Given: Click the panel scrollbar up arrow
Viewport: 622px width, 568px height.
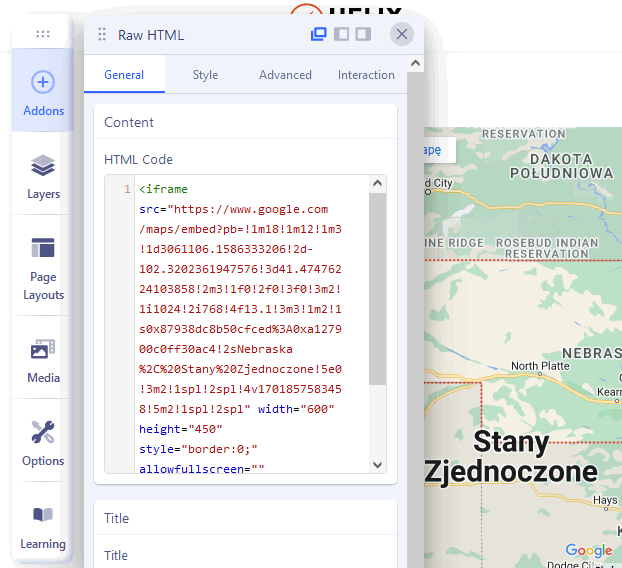Looking at the screenshot, I should pos(415,63).
